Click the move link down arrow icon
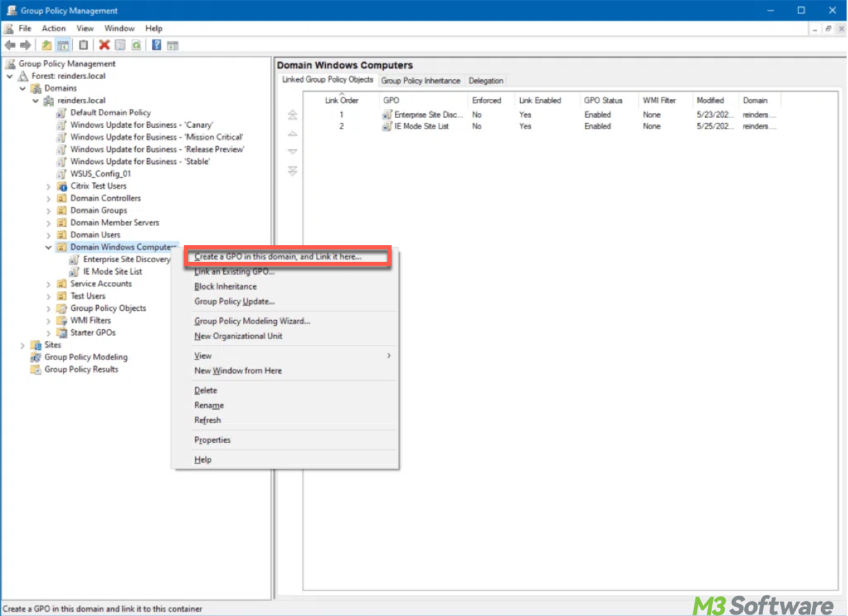This screenshot has height=616, width=848. [293, 152]
